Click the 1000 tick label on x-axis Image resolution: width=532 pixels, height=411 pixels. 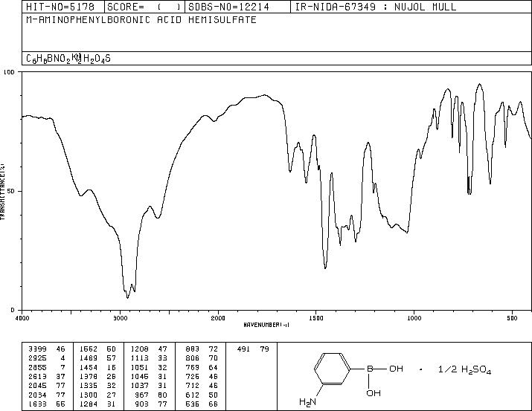414,318
